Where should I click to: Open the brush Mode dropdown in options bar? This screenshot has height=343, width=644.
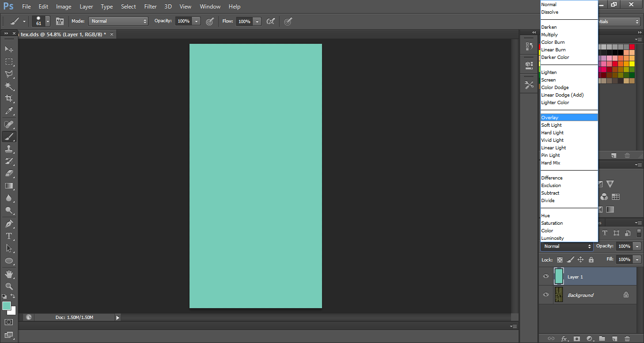point(118,21)
